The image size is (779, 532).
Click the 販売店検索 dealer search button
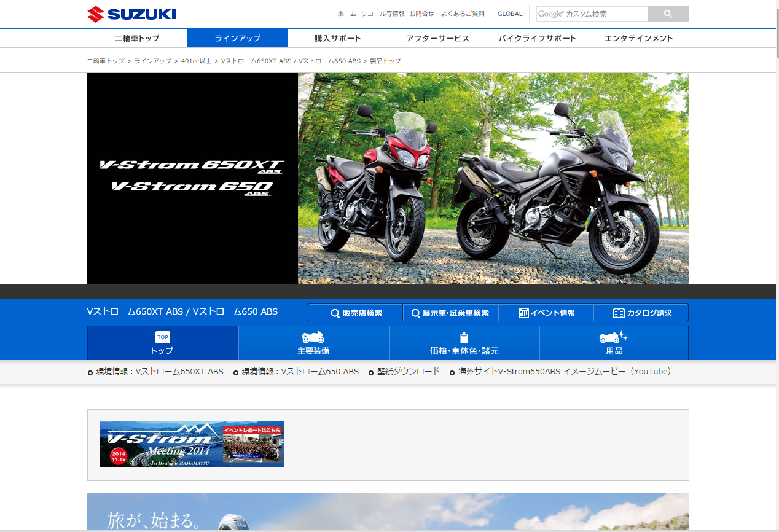(x=356, y=313)
